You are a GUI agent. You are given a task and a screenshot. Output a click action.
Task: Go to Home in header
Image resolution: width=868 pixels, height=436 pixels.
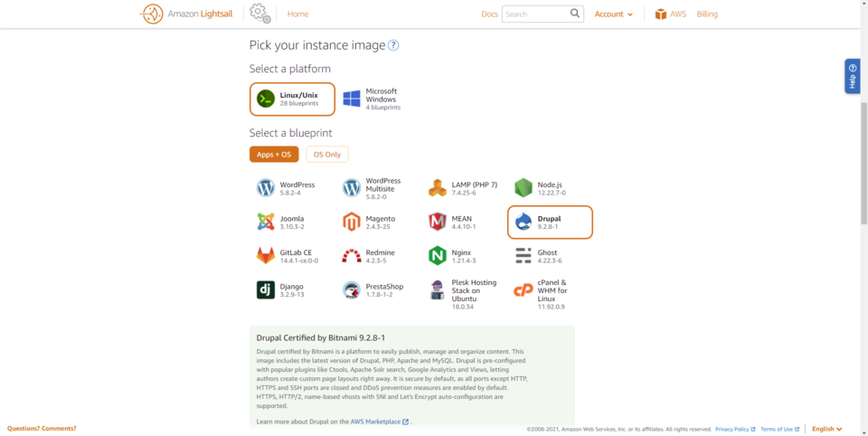click(297, 14)
